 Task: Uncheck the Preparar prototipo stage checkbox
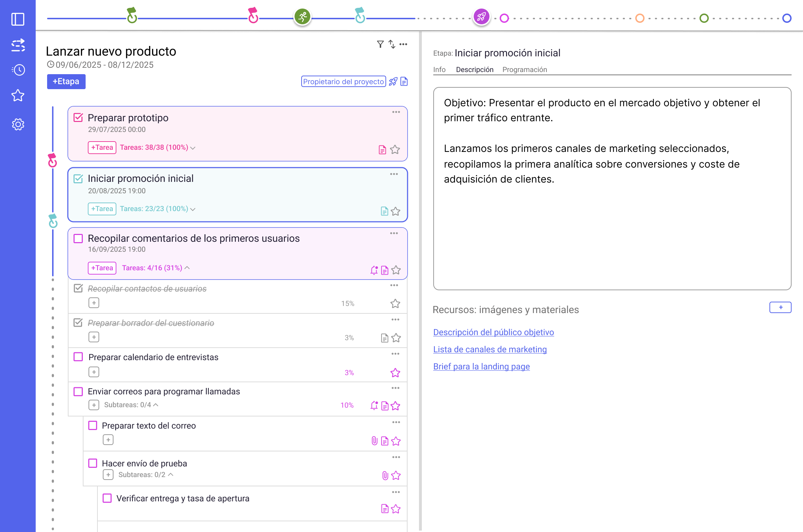(x=78, y=118)
